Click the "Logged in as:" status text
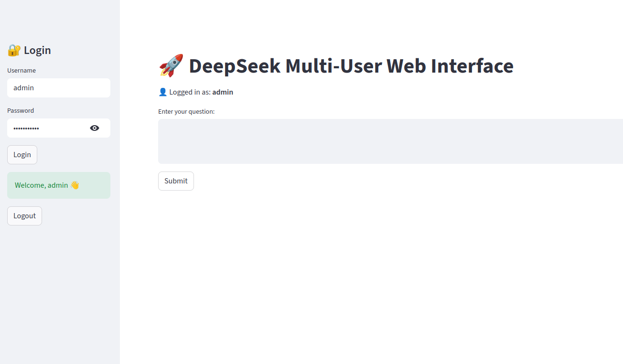 [x=190, y=92]
